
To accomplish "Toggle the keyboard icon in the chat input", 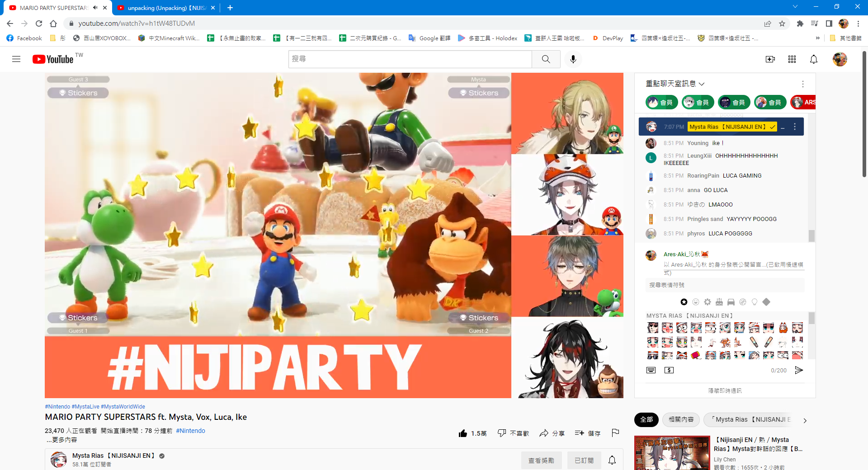I will click(x=651, y=370).
